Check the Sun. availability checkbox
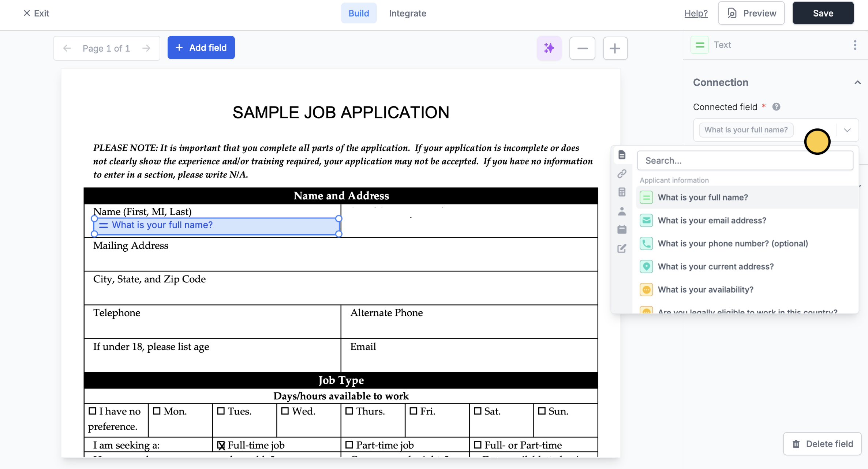Screen dimensions: 868x469 tap(542, 411)
